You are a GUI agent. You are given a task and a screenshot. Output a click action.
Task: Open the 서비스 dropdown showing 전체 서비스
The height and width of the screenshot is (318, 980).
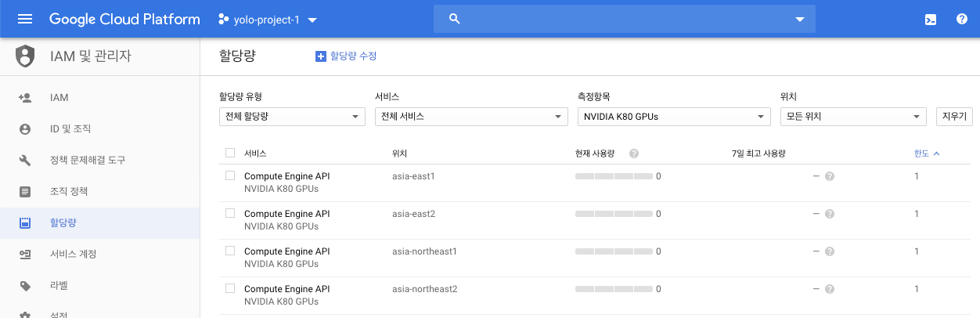tap(471, 117)
